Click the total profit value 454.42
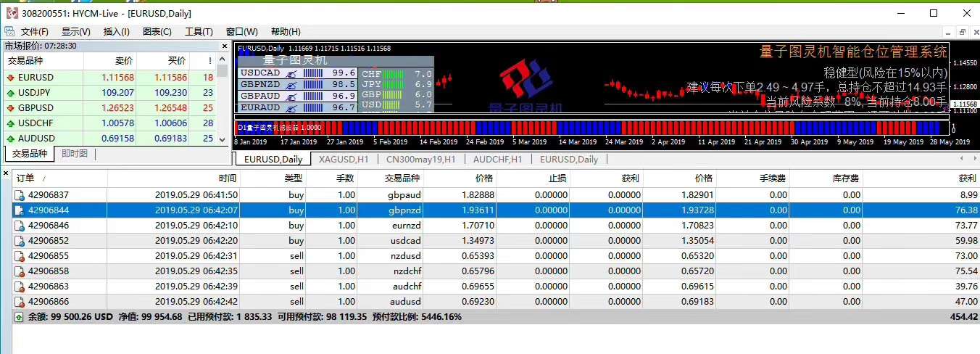Image resolution: width=980 pixels, height=354 pixels. pyautogui.click(x=963, y=317)
